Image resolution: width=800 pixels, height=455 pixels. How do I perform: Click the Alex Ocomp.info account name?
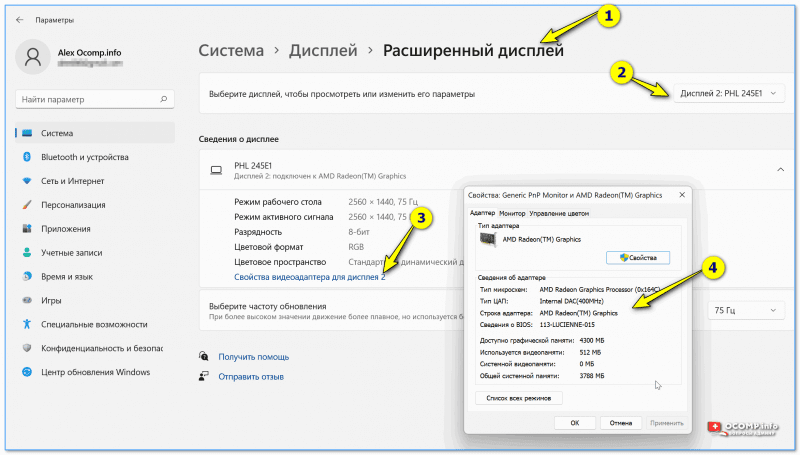tap(89, 52)
